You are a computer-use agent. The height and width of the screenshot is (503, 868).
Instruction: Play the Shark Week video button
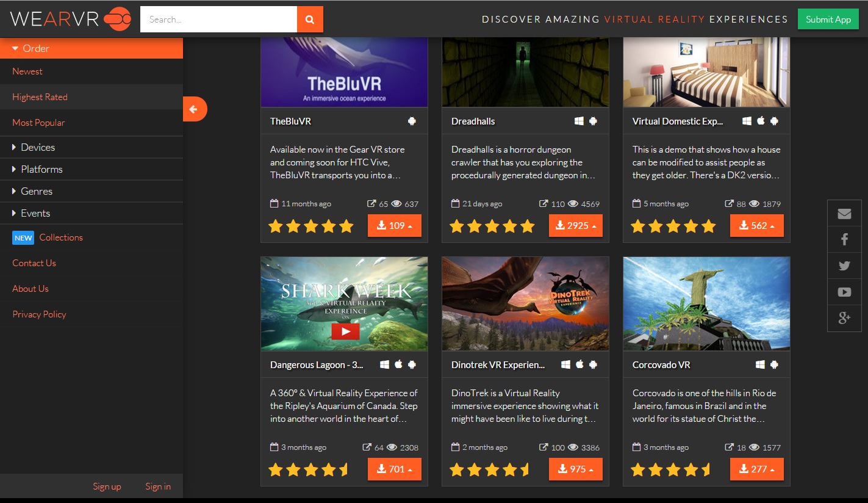click(x=345, y=331)
